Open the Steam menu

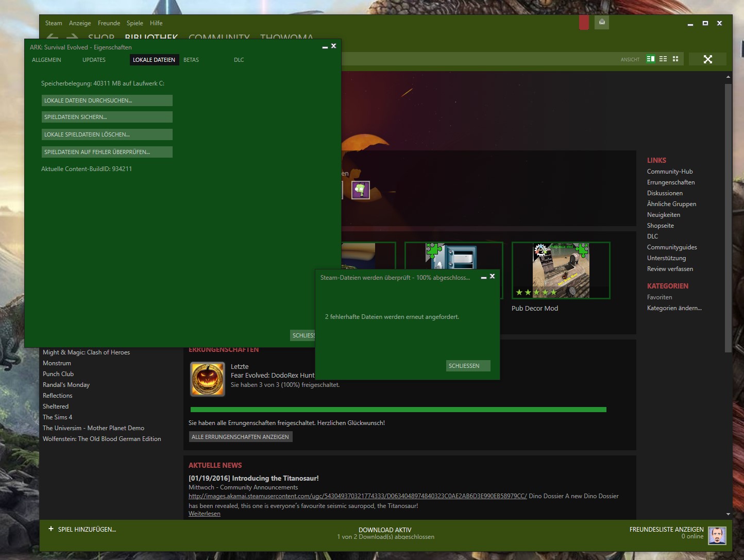(54, 23)
